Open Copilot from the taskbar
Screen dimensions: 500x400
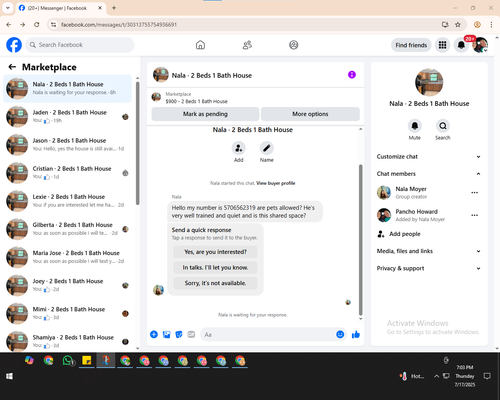29,360
